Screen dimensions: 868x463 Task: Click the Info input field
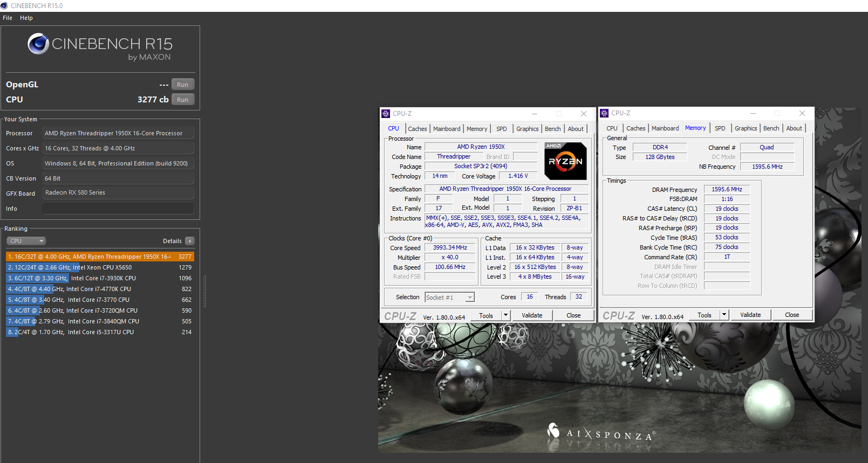point(118,209)
